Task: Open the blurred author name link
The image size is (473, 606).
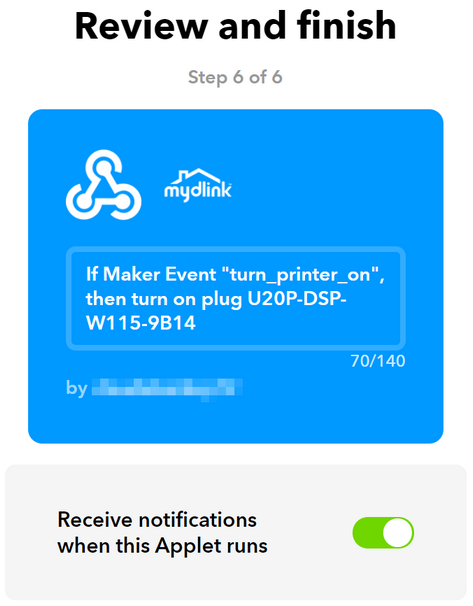Action: tap(167, 388)
